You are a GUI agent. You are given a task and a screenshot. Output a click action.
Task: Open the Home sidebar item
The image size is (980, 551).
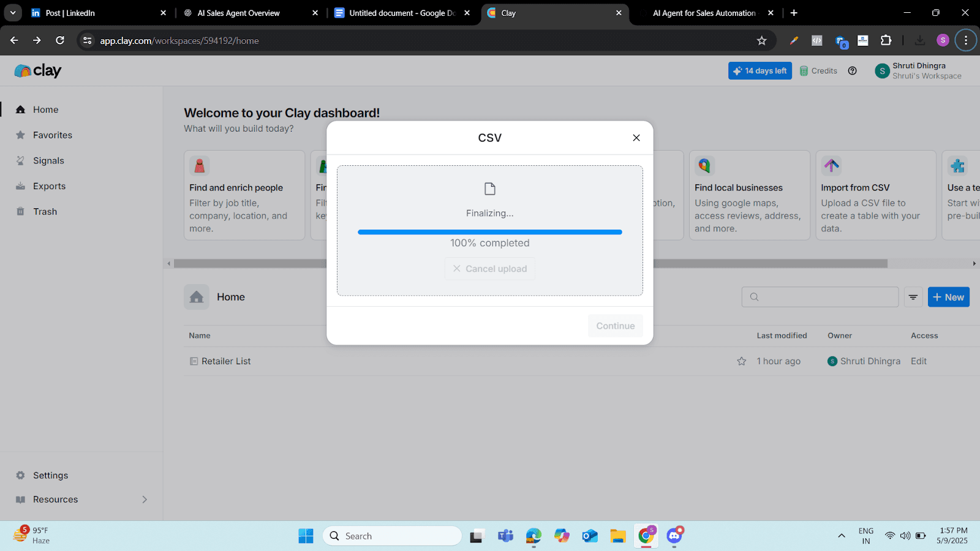click(45, 110)
